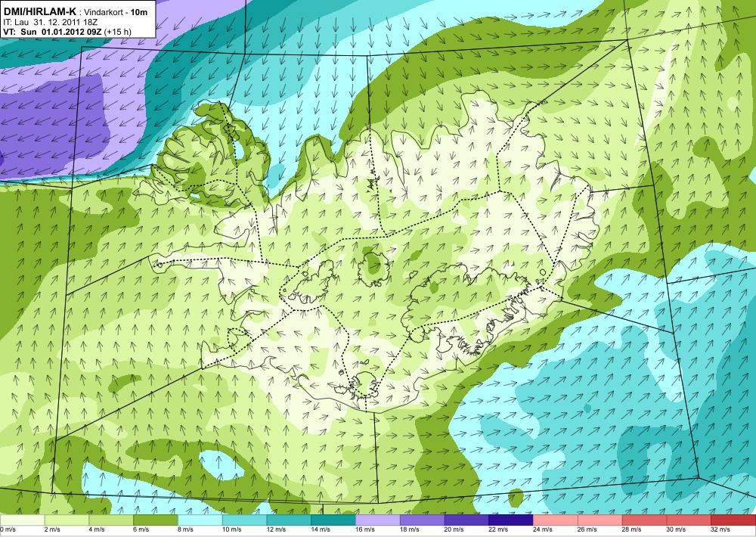The height and width of the screenshot is (537, 756).
Task: Click the '28 m/s' legend label
Action: 631,529
